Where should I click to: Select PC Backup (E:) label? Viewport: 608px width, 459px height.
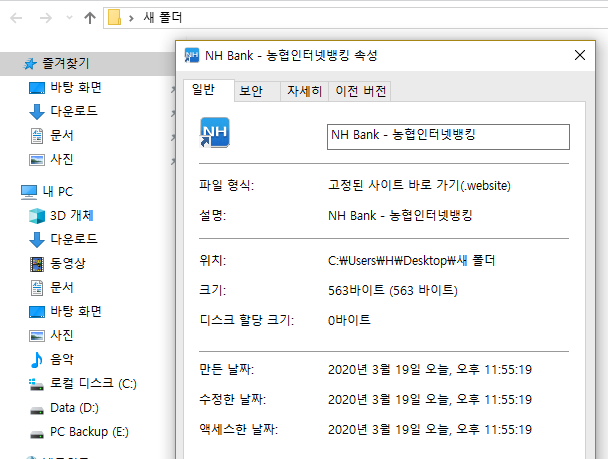(89, 432)
